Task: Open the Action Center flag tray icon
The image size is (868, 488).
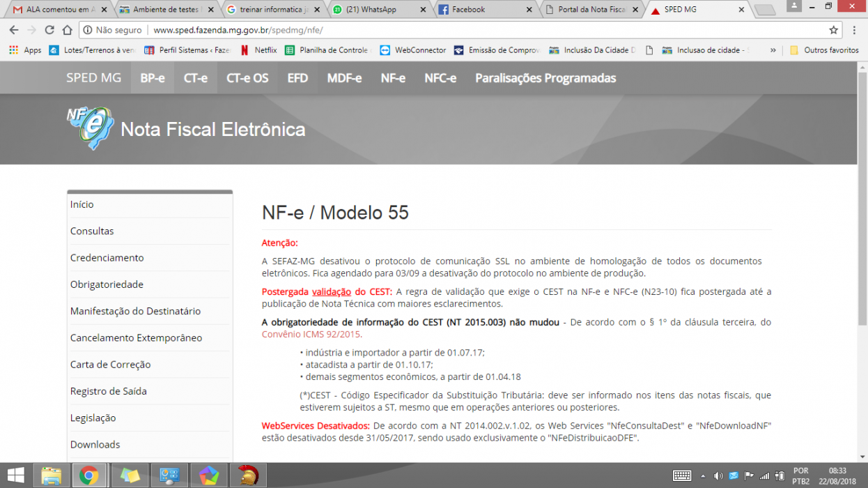Action: tap(749, 475)
